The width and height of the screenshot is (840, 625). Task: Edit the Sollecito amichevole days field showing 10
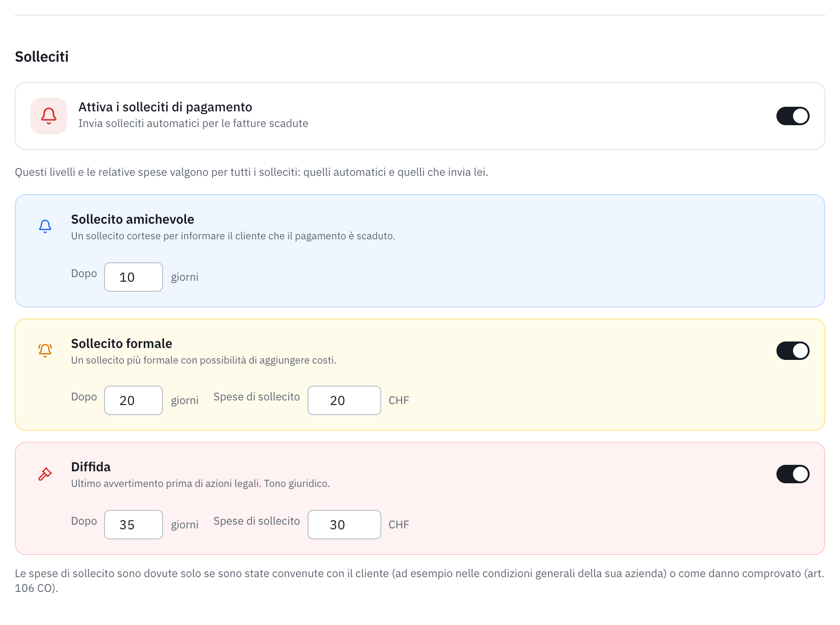click(x=134, y=277)
